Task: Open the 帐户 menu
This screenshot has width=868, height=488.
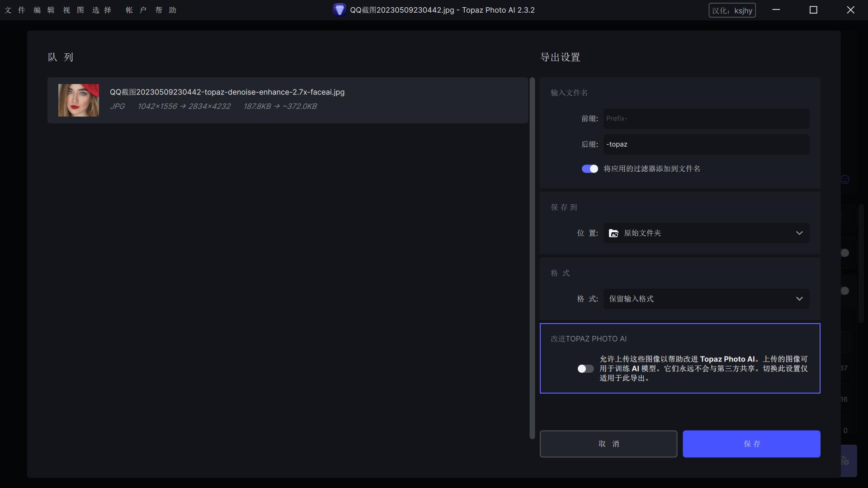Action: pos(137,10)
